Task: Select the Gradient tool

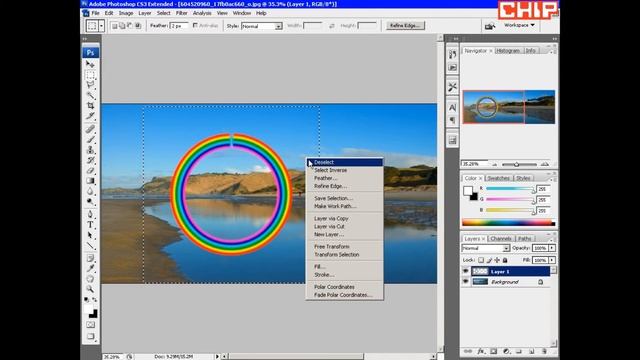Action: pos(90,181)
